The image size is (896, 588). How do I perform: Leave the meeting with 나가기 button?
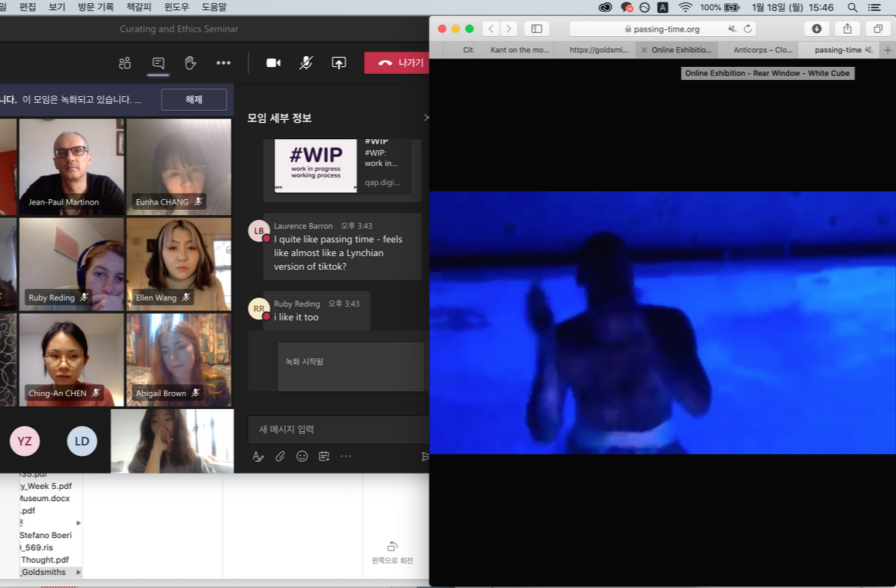click(x=397, y=63)
